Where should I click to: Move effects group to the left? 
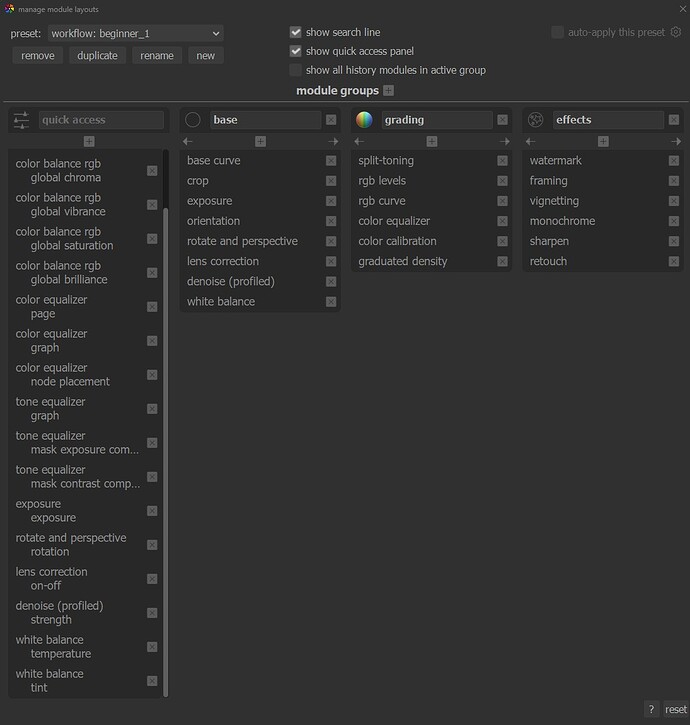530,141
